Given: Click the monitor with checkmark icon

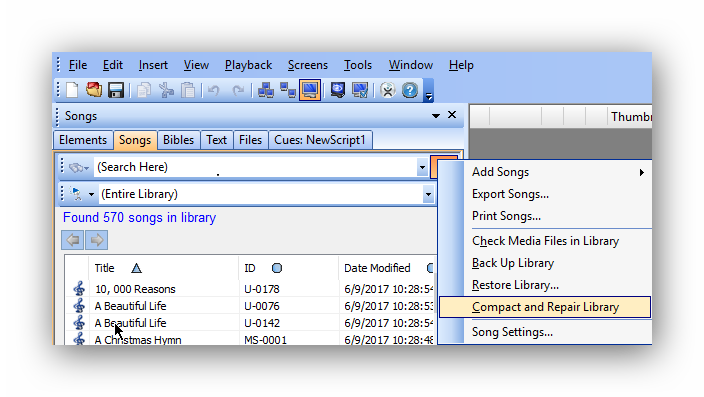Looking at the screenshot, I should (360, 90).
